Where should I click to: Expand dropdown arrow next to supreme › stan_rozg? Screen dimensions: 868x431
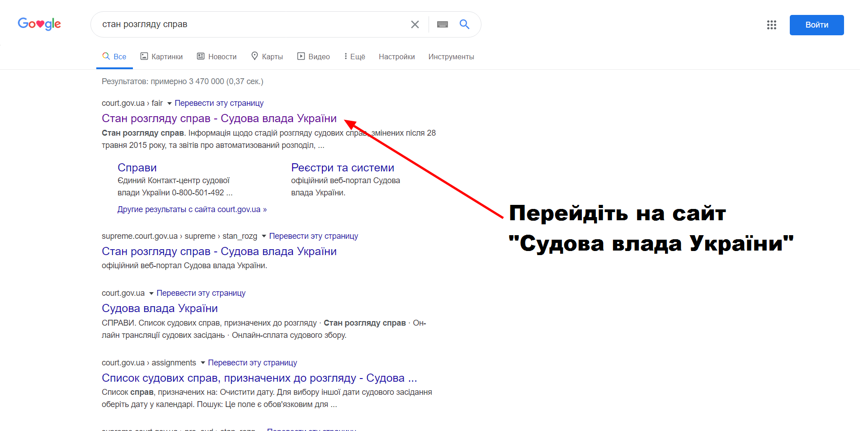[264, 236]
